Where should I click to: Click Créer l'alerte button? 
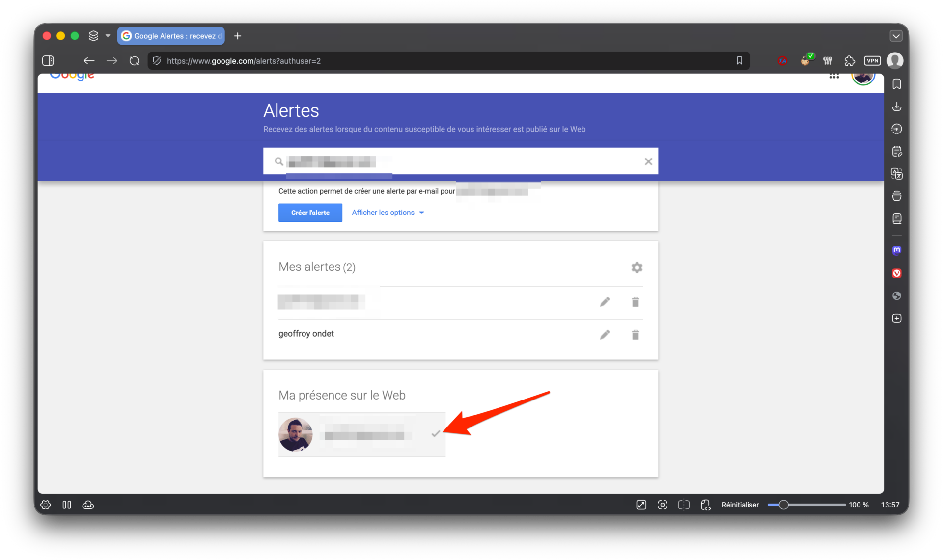(310, 213)
